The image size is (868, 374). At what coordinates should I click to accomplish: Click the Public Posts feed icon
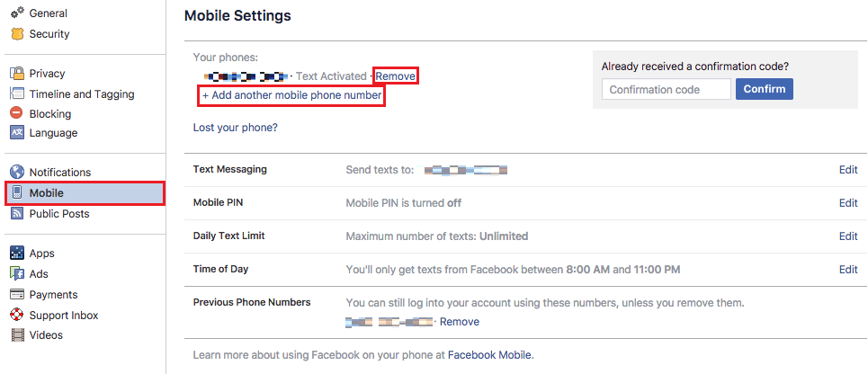click(16, 214)
